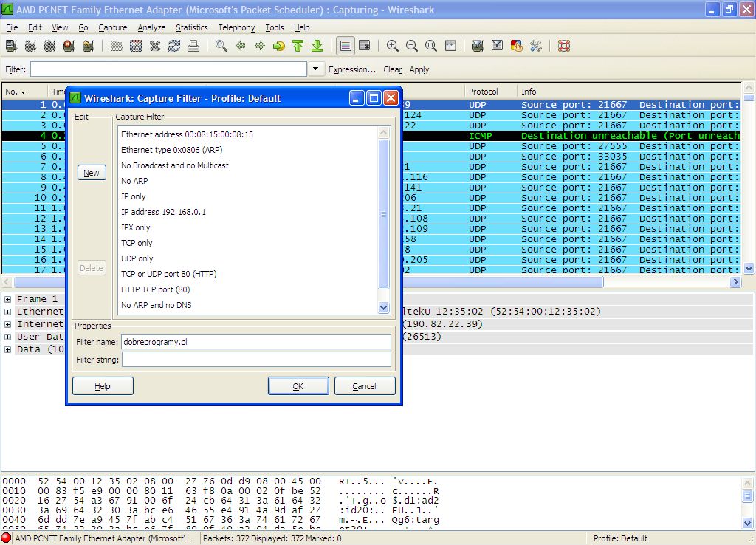
Task: Open the capture filters toolbar icon
Action: coord(478,46)
